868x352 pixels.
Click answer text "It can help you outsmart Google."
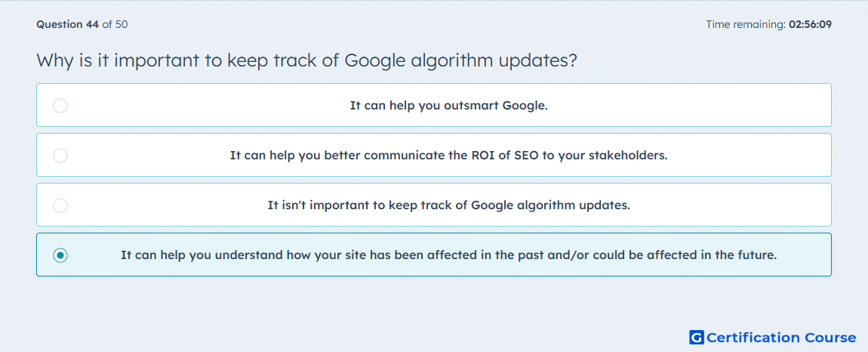[x=448, y=105]
